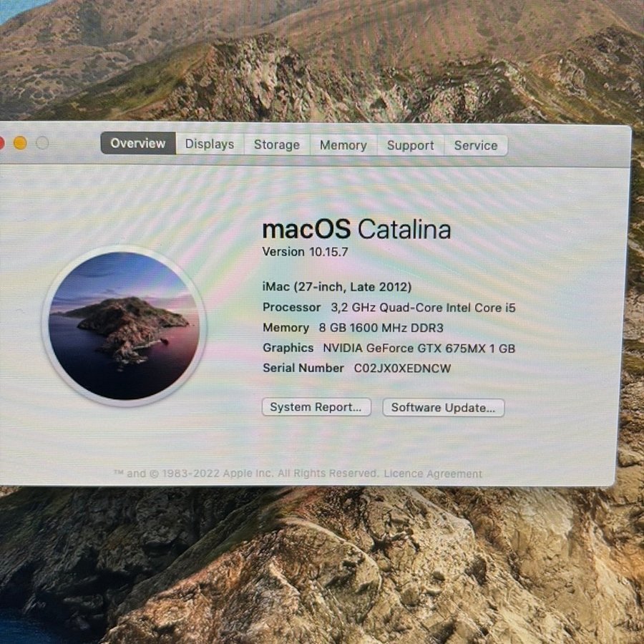This screenshot has width=644, height=644.
Task: Switch to the Overview tab
Action: tap(137, 143)
